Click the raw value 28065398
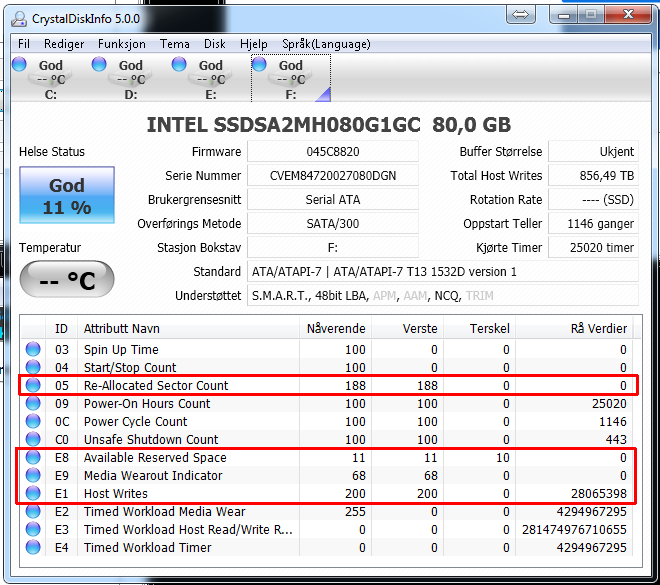 [599, 494]
